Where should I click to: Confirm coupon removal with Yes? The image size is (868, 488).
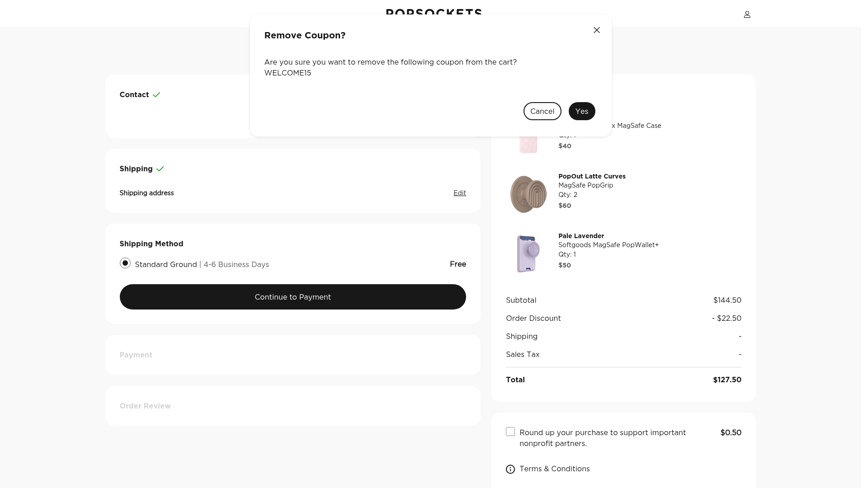click(x=581, y=112)
